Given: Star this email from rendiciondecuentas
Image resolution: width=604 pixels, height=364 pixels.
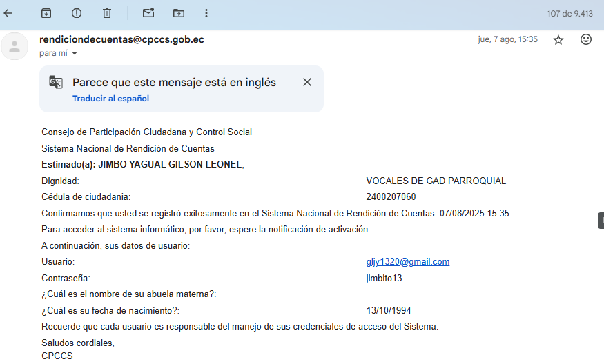Looking at the screenshot, I should tap(558, 40).
